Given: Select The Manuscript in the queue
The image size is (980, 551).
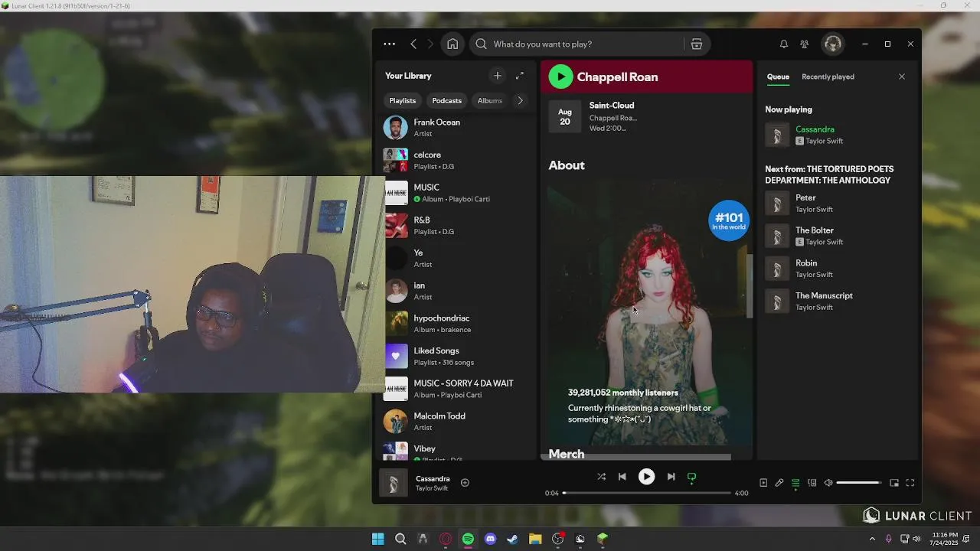Looking at the screenshot, I should tap(838, 301).
